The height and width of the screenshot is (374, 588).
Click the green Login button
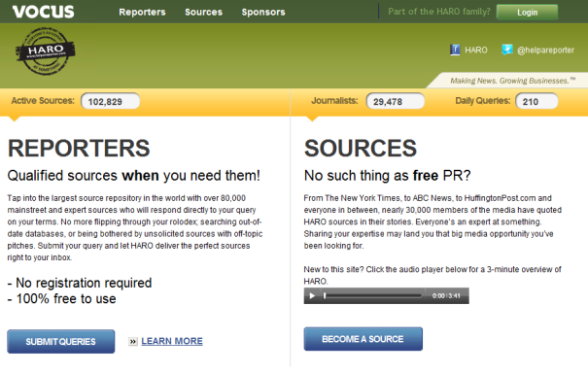pos(527,13)
